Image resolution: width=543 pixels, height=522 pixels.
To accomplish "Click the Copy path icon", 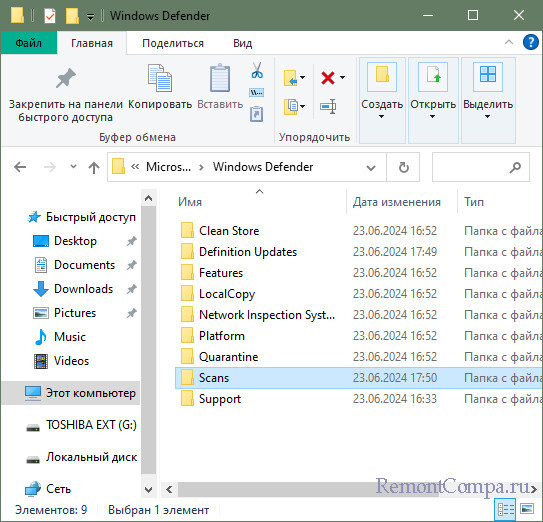I will (257, 92).
